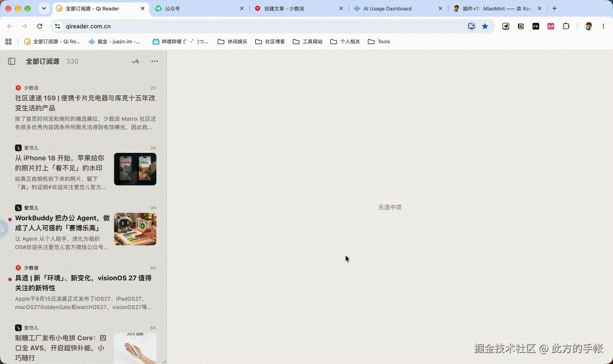This screenshot has height=364, width=613.
Task: Open the three-dot more options in feed header
Action: (155, 61)
